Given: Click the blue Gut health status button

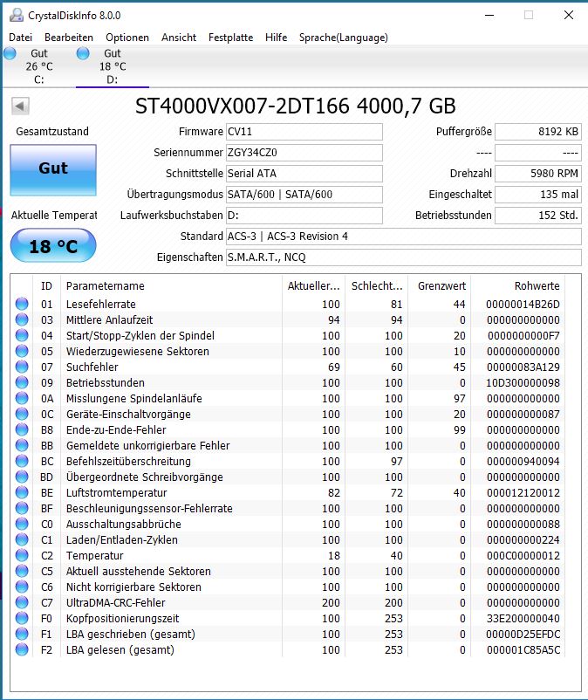Looking at the screenshot, I should tap(53, 169).
